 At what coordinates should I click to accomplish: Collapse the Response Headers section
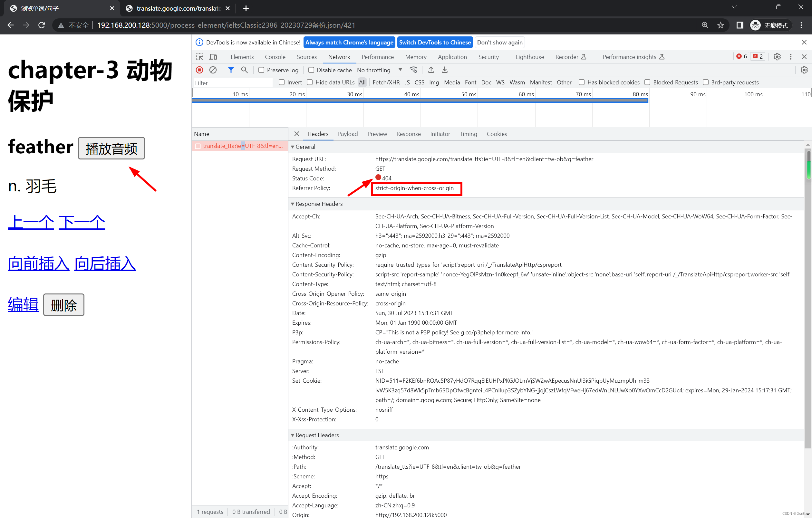pyautogui.click(x=292, y=204)
